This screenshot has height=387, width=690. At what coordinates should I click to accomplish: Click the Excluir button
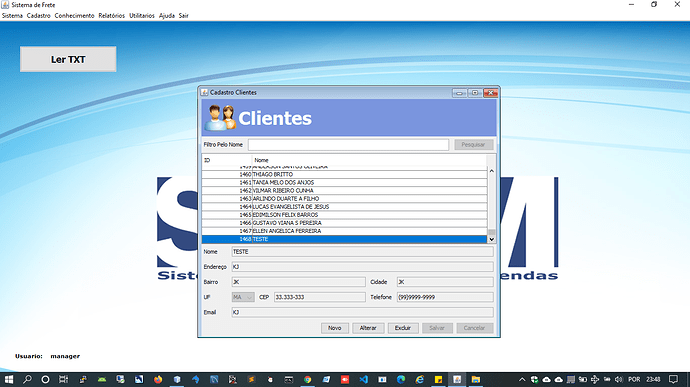pyautogui.click(x=403, y=328)
